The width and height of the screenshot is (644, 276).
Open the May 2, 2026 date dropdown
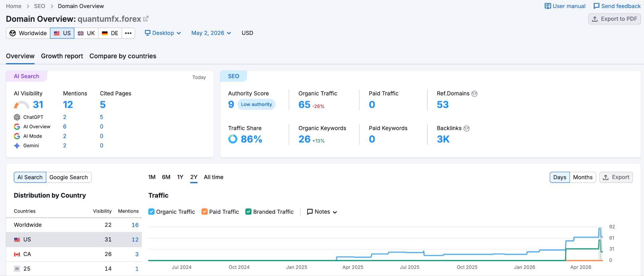click(x=211, y=33)
